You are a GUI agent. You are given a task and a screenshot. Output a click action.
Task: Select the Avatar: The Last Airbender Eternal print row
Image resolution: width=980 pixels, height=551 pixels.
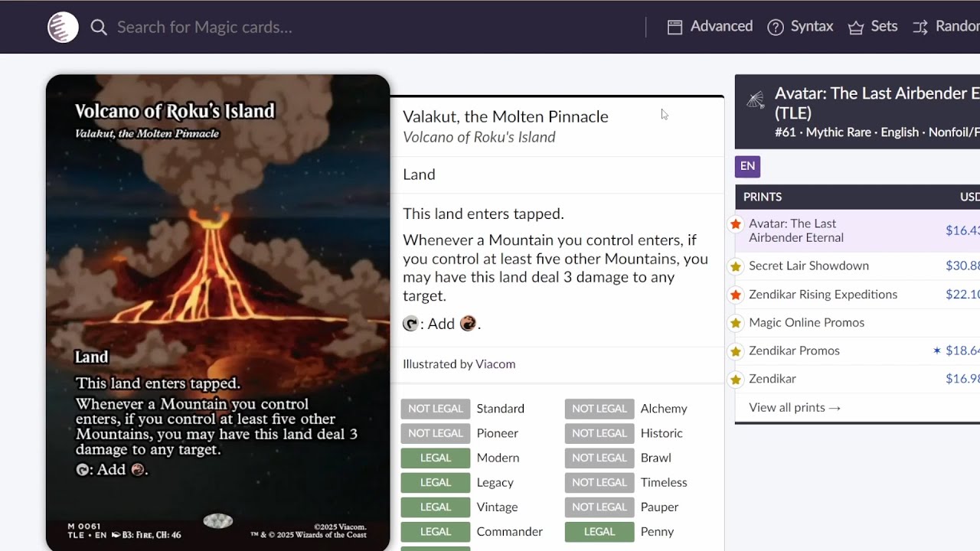point(857,230)
